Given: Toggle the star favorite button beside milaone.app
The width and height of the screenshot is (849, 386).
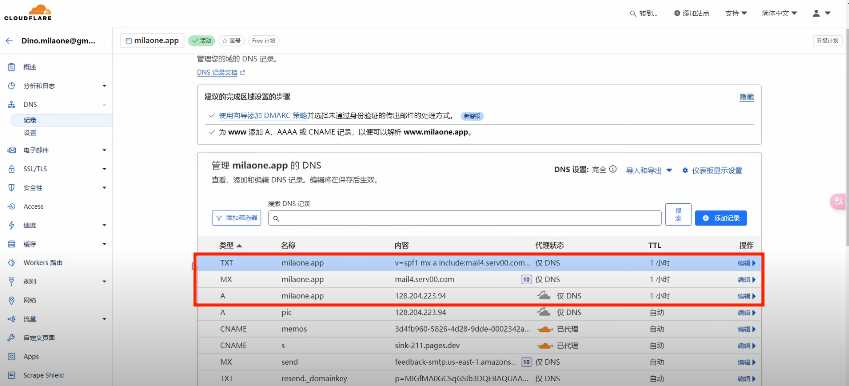Looking at the screenshot, I should click(231, 41).
